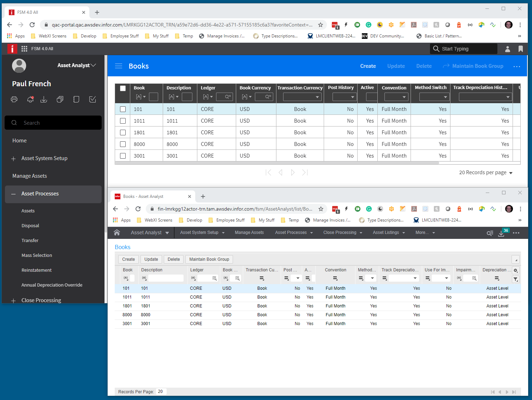Click the download icon in left sidebar

(44, 99)
